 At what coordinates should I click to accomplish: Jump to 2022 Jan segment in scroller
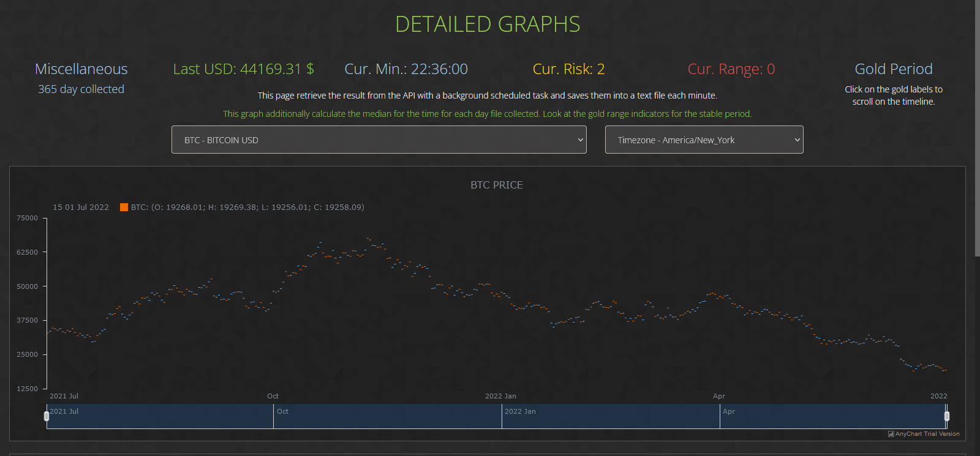610,417
